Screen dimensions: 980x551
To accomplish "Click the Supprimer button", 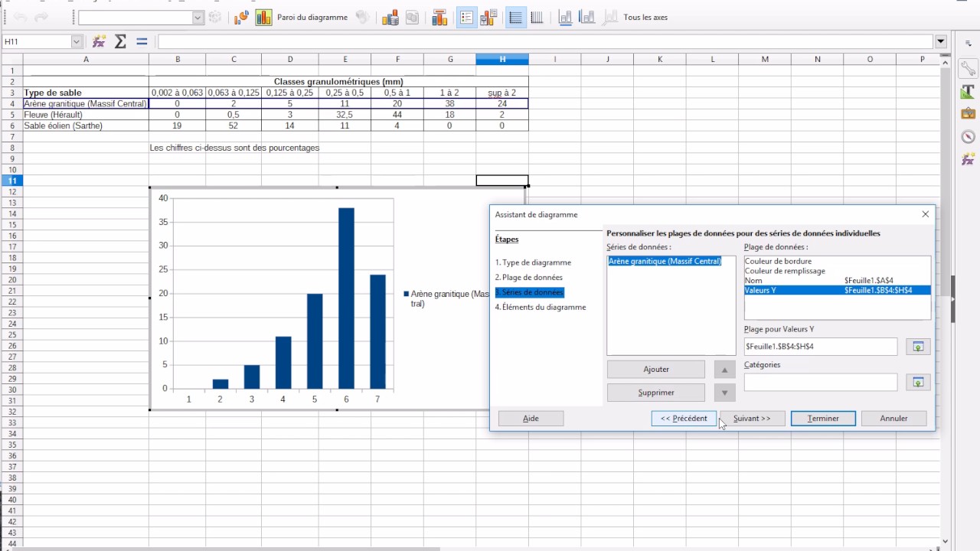I will [x=656, y=393].
